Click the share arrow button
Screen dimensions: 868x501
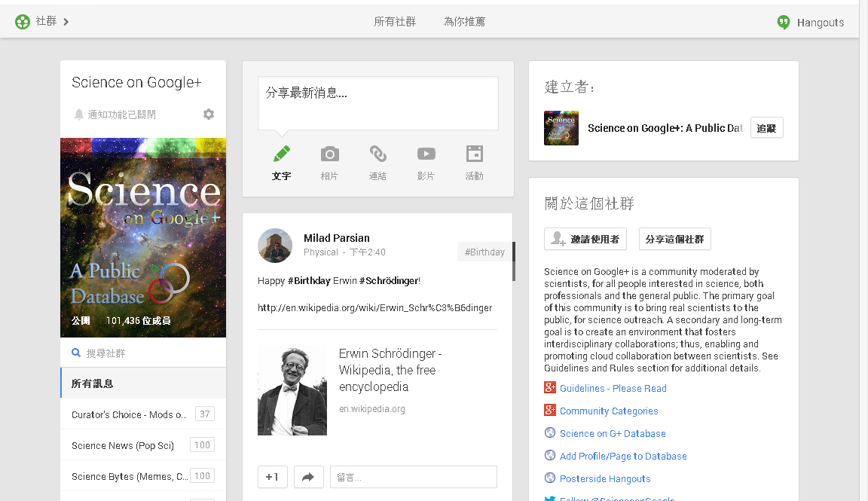[x=308, y=477]
